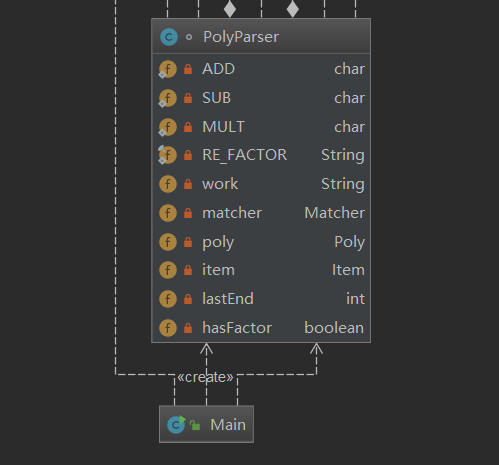Image resolution: width=499 pixels, height=465 pixels.
Task: Select the matcher field name
Action: coord(232,213)
